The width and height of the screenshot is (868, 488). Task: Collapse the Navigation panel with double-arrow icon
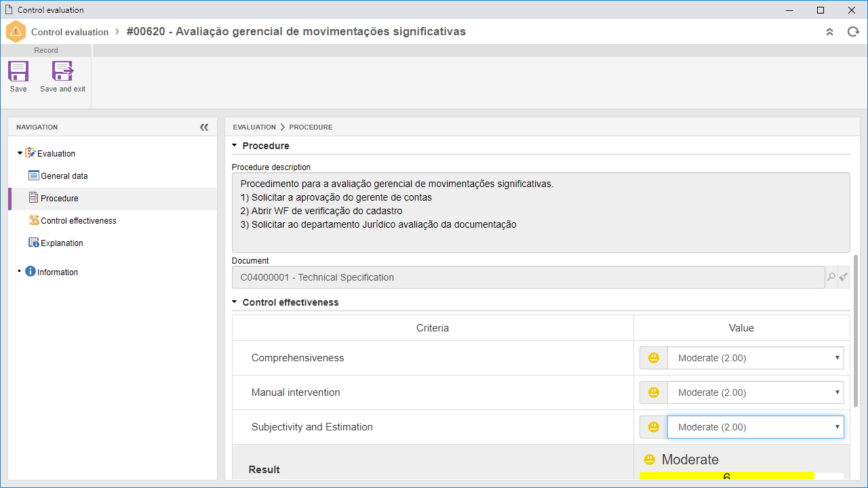pos(204,127)
